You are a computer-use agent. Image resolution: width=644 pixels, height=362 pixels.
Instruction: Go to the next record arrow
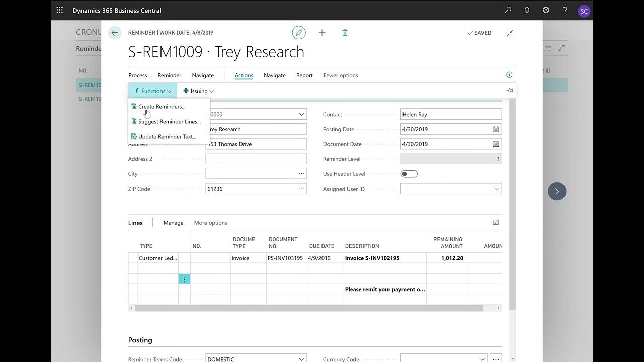point(557,191)
